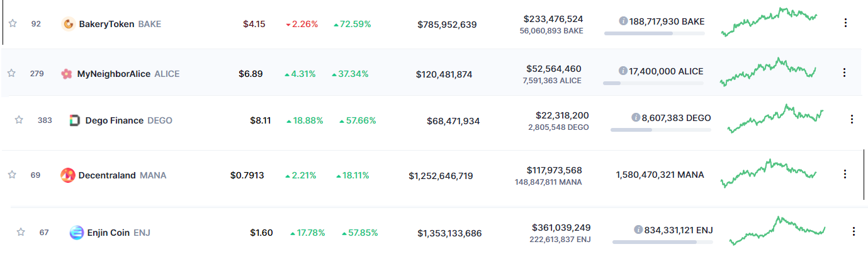Open the Decentraland row three-dot menu
Viewport: 868px width, 261px height.
(845, 174)
